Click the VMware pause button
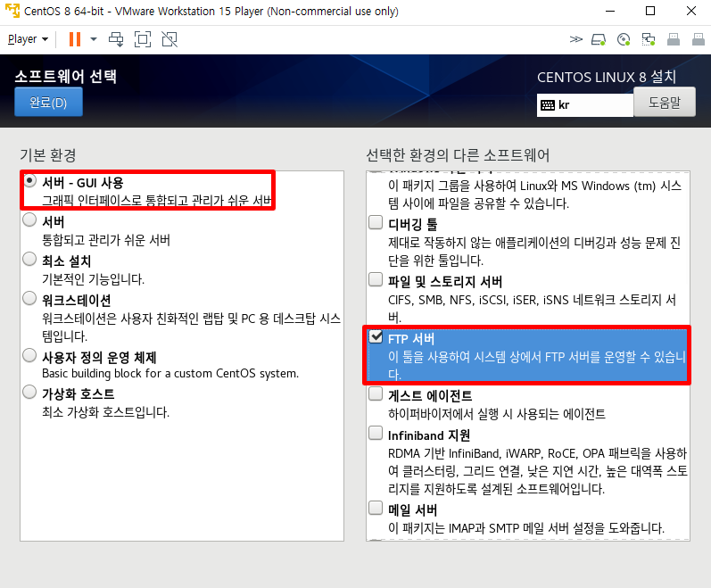 tap(75, 39)
